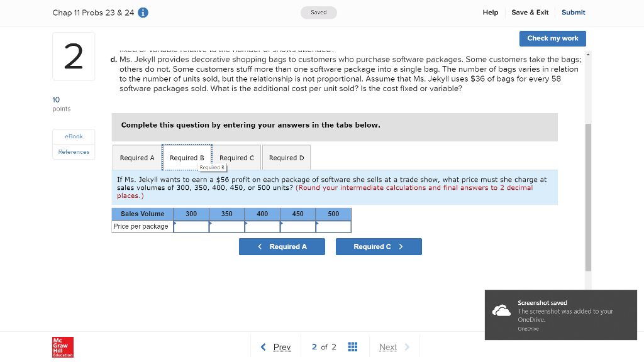Click the price input under Sales Volume 500
This screenshot has height=362, width=644.
tap(334, 226)
